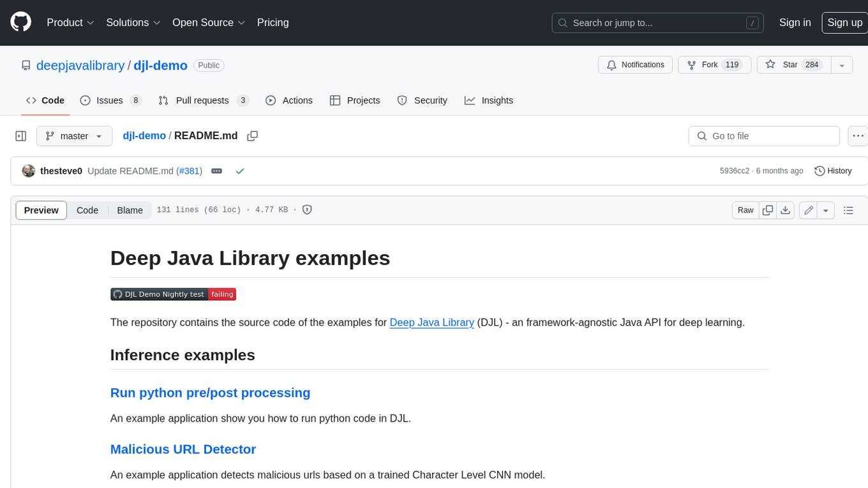
Task: View the file History
Action: [x=833, y=171]
